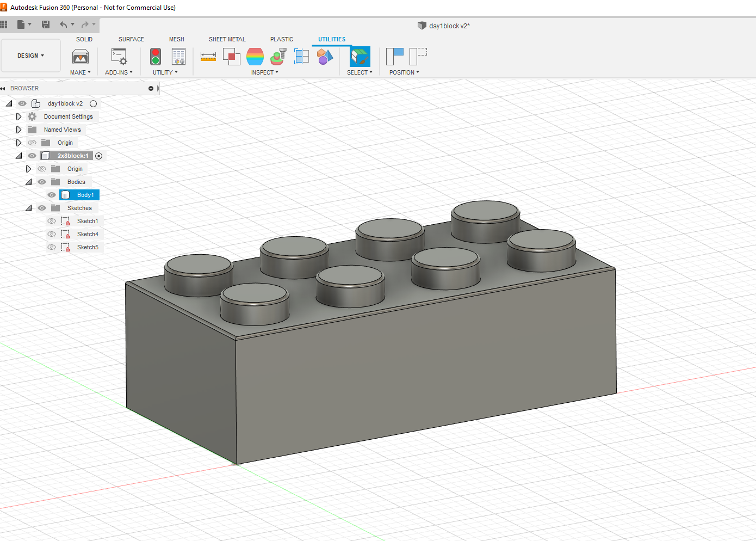Click the 3D Print make icon

tap(80, 57)
